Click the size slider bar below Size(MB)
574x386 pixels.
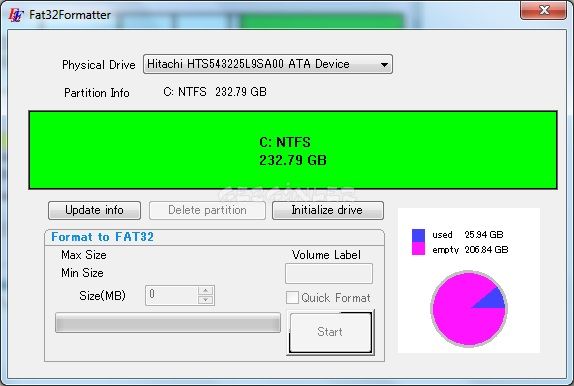[168, 323]
